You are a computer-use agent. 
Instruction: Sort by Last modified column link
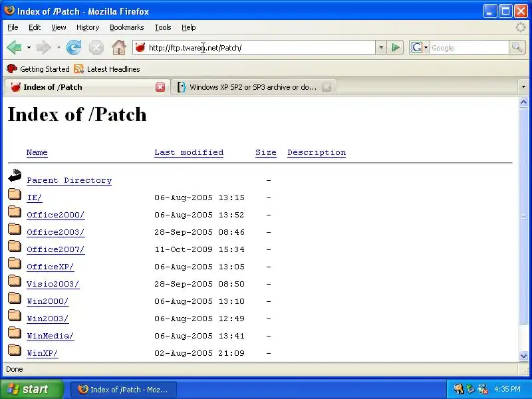[x=189, y=152]
